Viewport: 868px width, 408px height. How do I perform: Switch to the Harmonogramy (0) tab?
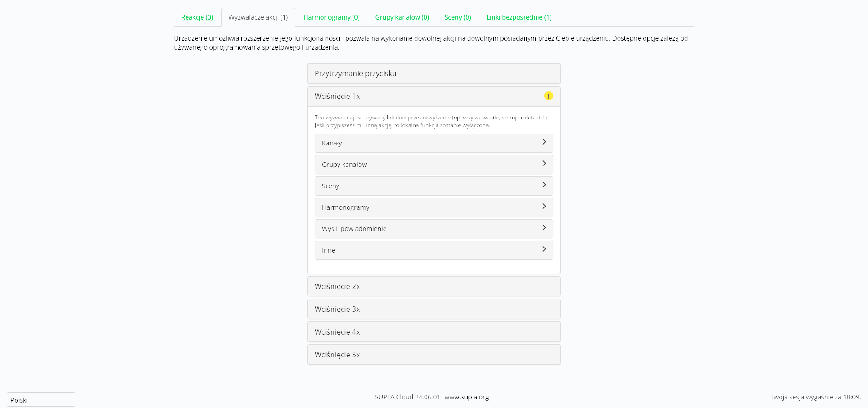pos(332,17)
